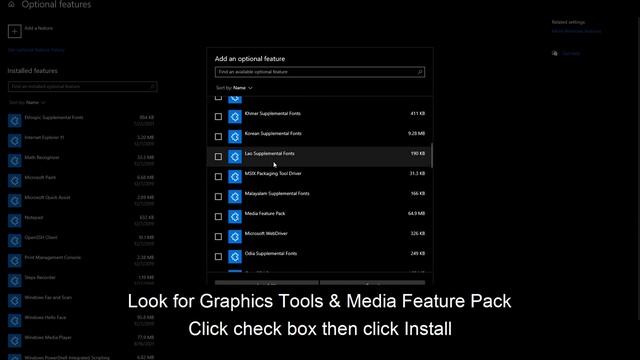Select Math Recognizer in installed features
Viewport: 640px width, 360px height.
(42, 158)
